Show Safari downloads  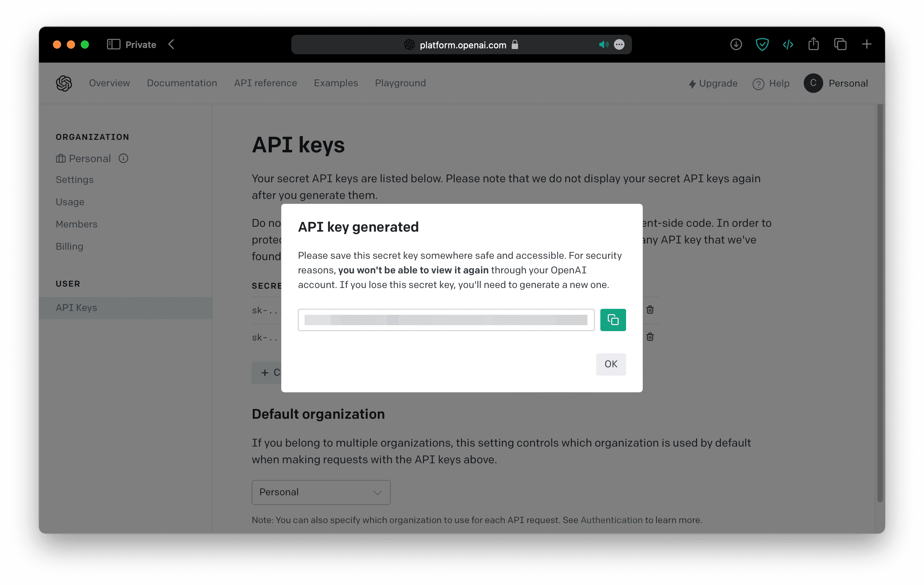click(x=736, y=45)
